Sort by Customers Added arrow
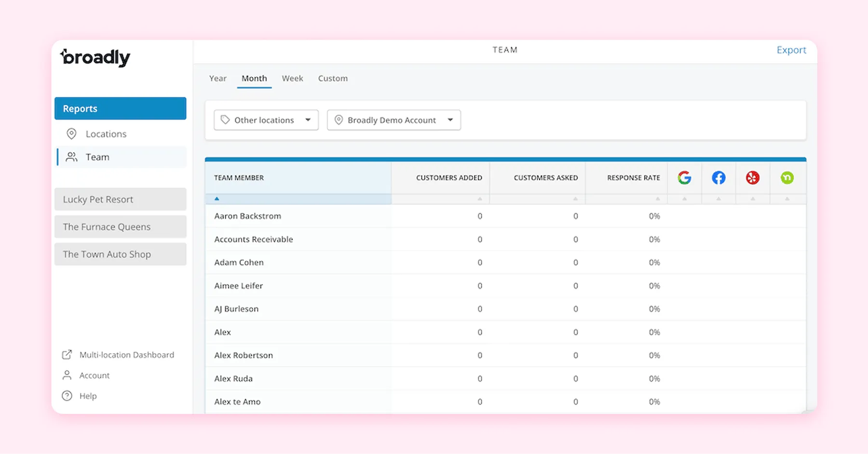 [x=480, y=199]
